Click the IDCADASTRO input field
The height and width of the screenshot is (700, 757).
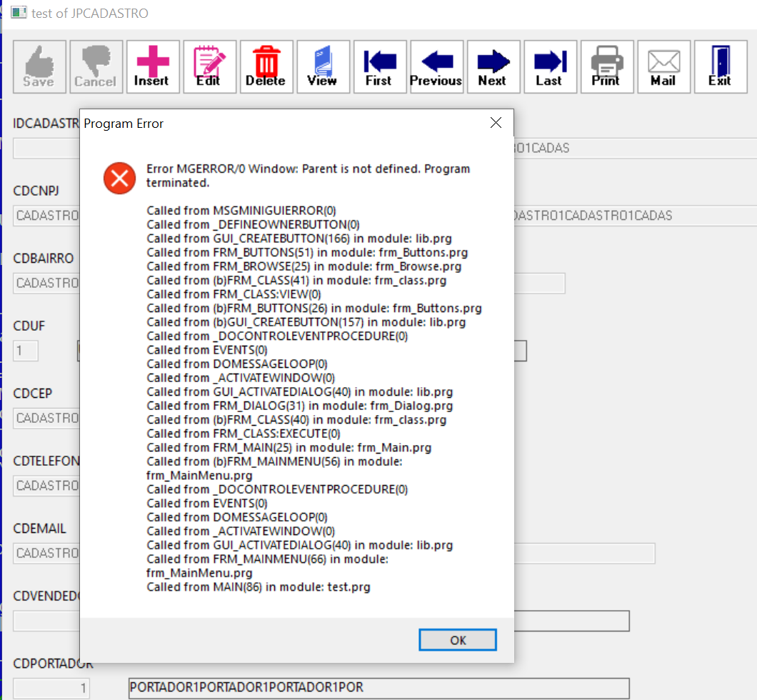[x=46, y=148]
